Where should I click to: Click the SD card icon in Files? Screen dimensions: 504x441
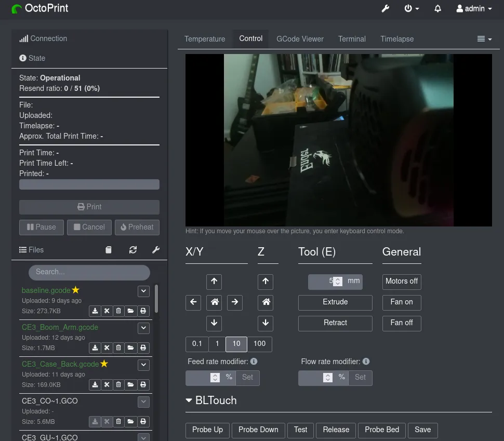pos(108,250)
